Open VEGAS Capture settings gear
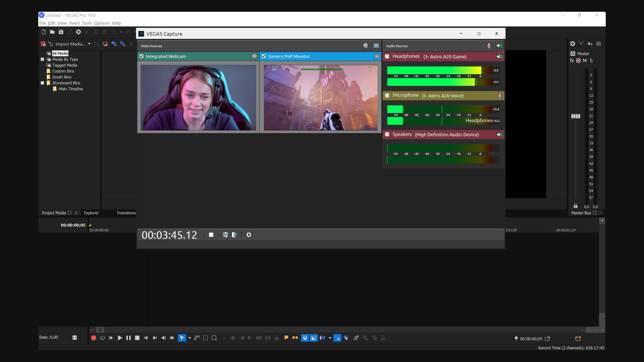Screen dimensions: 644x362 tap(249, 235)
